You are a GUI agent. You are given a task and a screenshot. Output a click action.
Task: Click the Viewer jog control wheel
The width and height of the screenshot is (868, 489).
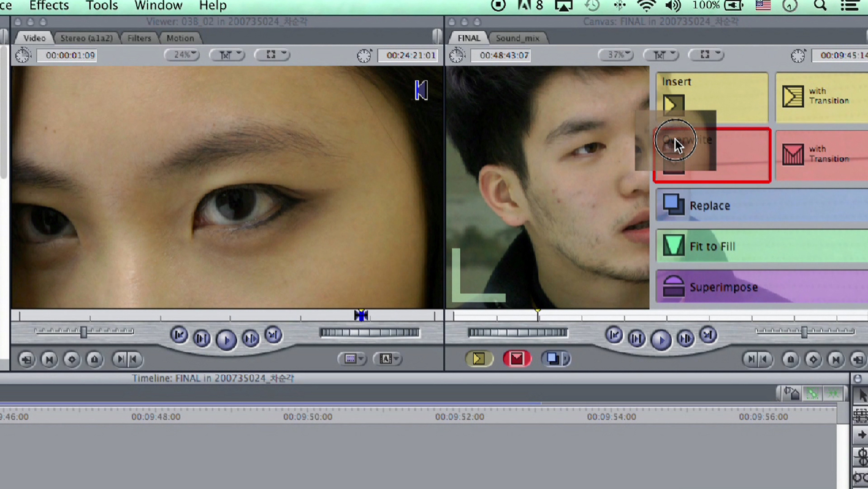tap(370, 333)
